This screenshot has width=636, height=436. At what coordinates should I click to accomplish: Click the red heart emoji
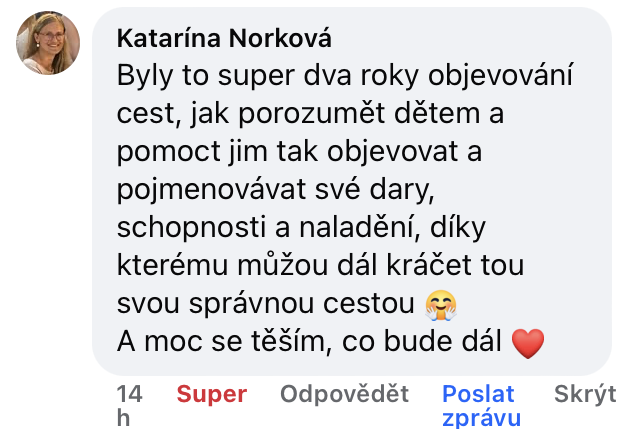pos(528,343)
